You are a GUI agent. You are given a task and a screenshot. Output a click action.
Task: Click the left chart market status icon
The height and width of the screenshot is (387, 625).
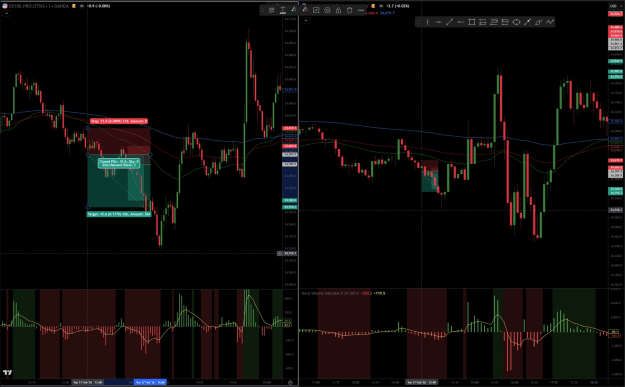pyautogui.click(x=82, y=6)
